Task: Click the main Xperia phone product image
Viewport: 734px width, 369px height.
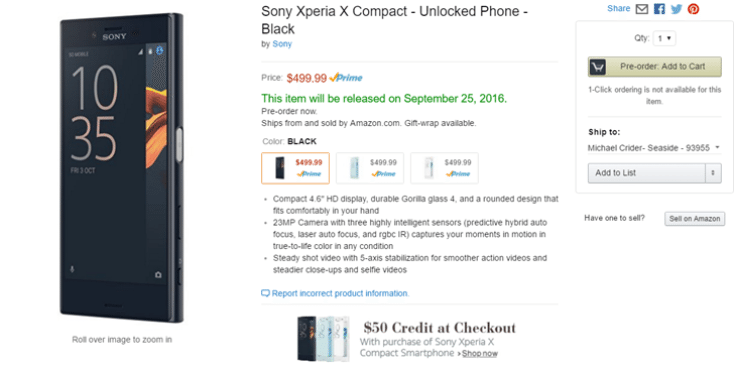Action: (x=122, y=168)
